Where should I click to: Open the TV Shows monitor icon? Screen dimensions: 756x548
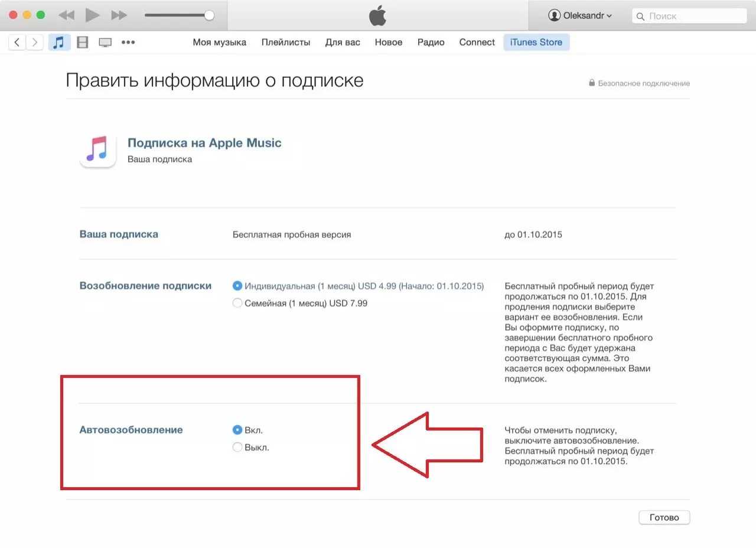tap(105, 43)
